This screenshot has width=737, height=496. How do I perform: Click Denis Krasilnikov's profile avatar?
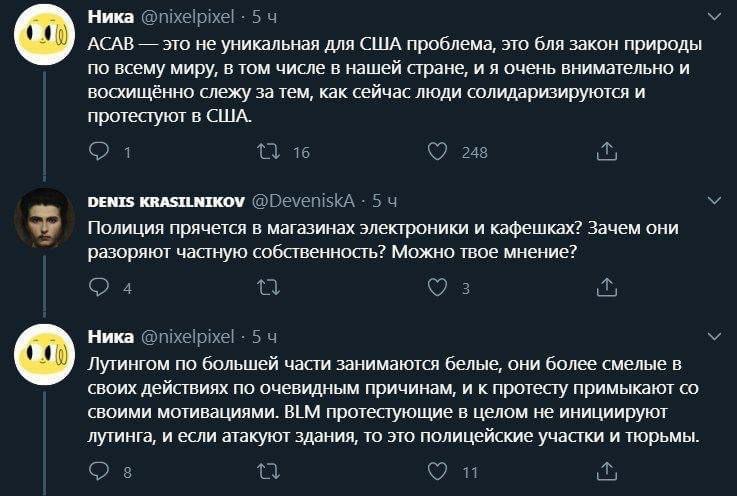point(44,217)
